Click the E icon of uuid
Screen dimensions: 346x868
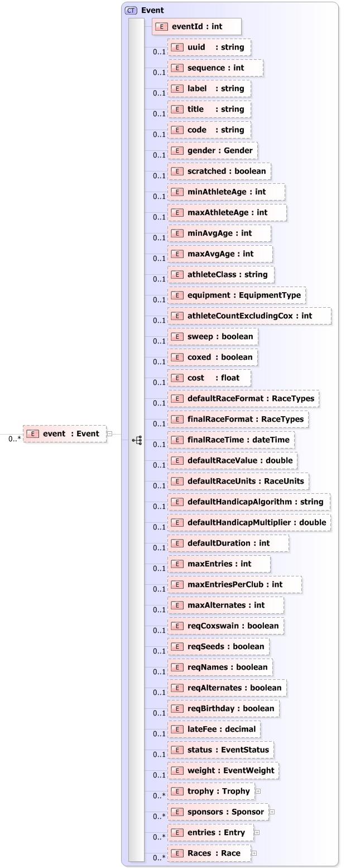(x=177, y=47)
